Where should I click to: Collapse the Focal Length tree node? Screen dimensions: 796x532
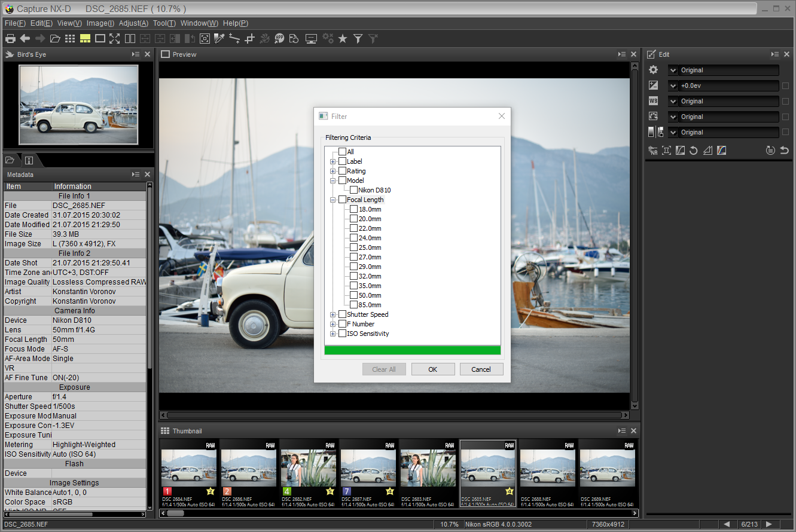(x=333, y=200)
